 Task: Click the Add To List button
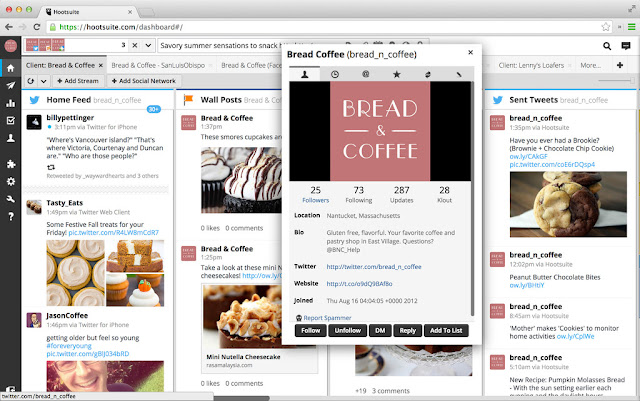click(x=446, y=330)
